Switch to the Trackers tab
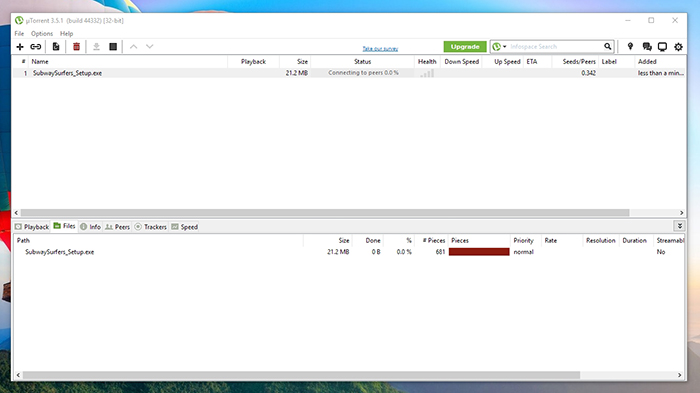Image resolution: width=700 pixels, height=393 pixels. 151,227
